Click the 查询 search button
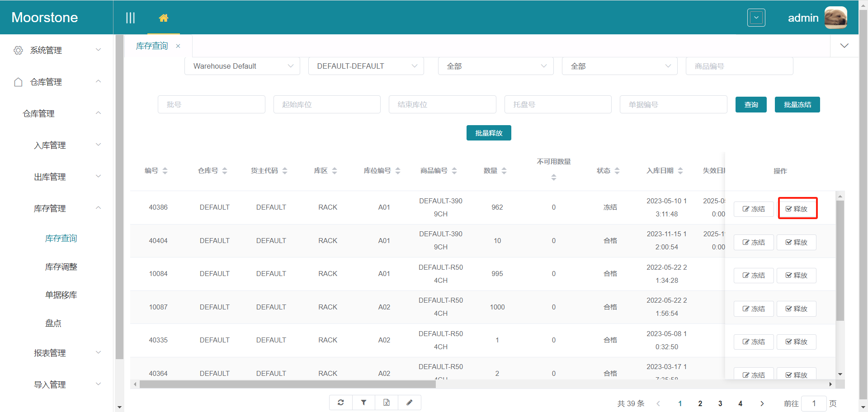Image resolution: width=868 pixels, height=412 pixels. point(751,104)
